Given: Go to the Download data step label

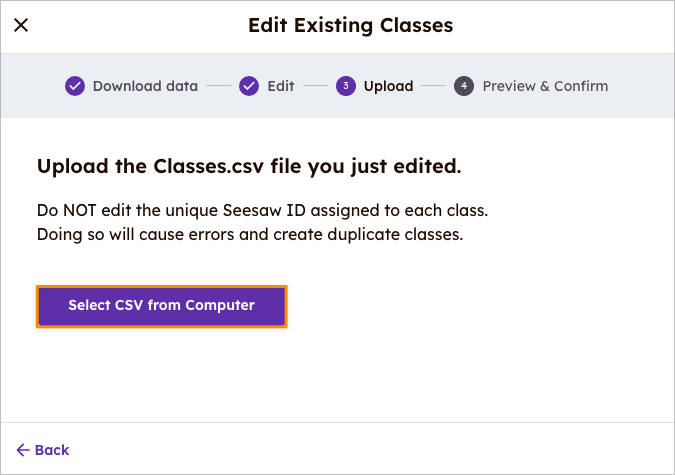Looking at the screenshot, I should pos(145,86).
